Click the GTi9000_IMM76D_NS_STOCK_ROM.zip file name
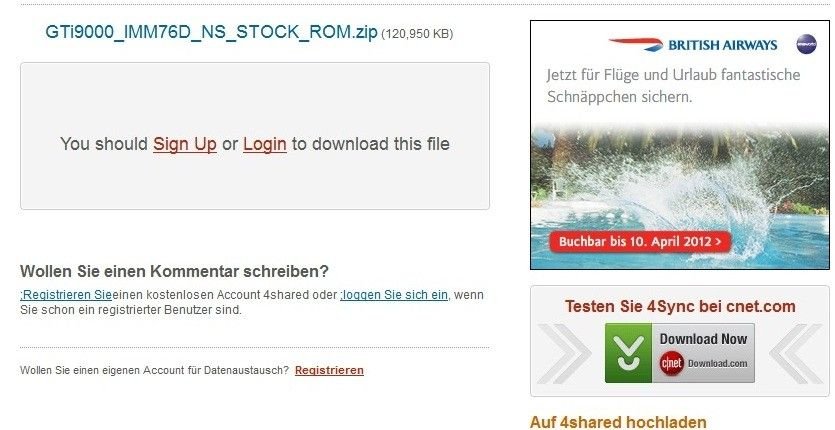This screenshot has width=835, height=430. coord(211,32)
